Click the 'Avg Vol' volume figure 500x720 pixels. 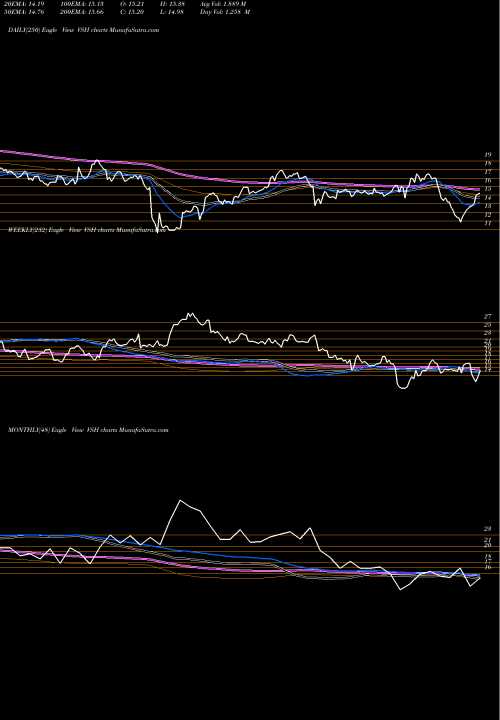point(223,4)
